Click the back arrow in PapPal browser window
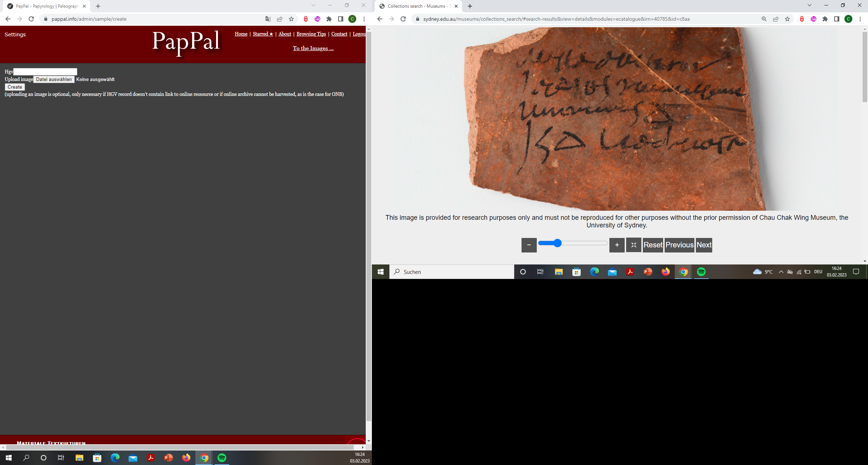 [x=8, y=19]
